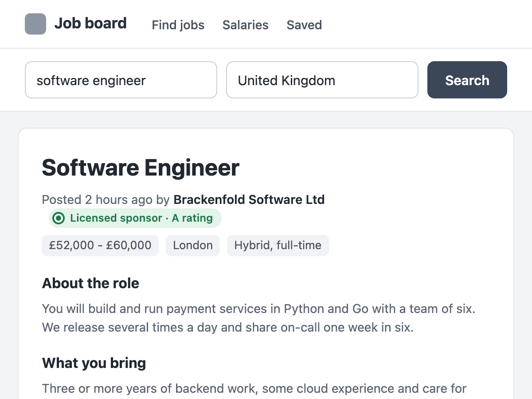Click the Software Engineer job title
Screen dimensions: 532x399
pos(141,168)
